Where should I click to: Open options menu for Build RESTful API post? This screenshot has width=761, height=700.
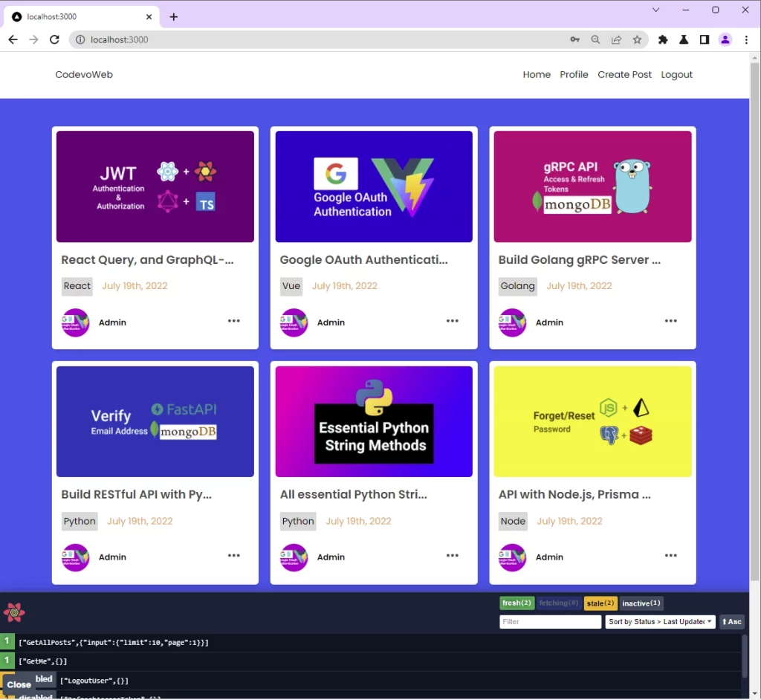click(x=234, y=555)
